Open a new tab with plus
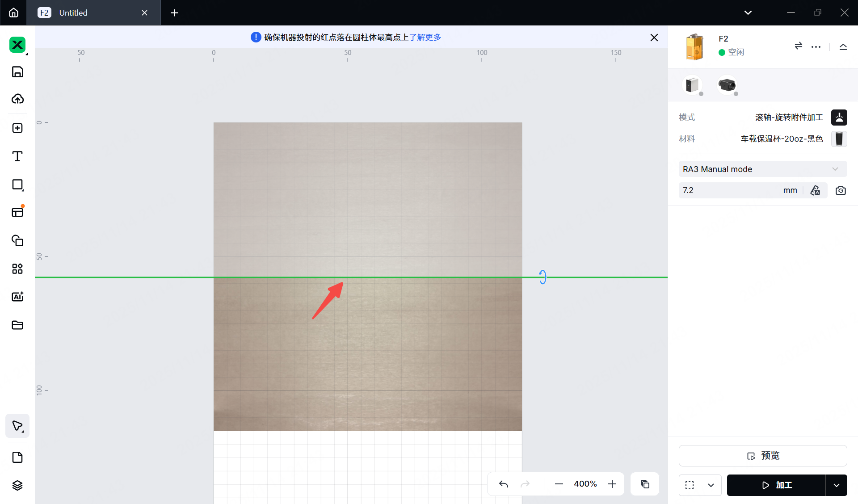The width and height of the screenshot is (858, 504). (174, 13)
